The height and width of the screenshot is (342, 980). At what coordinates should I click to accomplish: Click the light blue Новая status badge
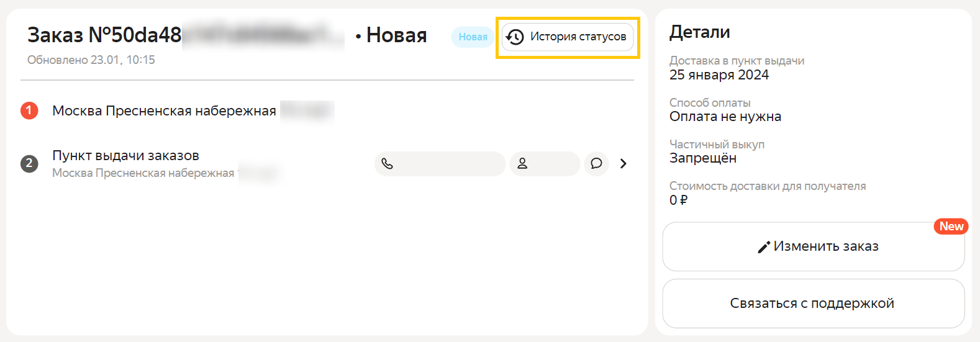pos(473,37)
